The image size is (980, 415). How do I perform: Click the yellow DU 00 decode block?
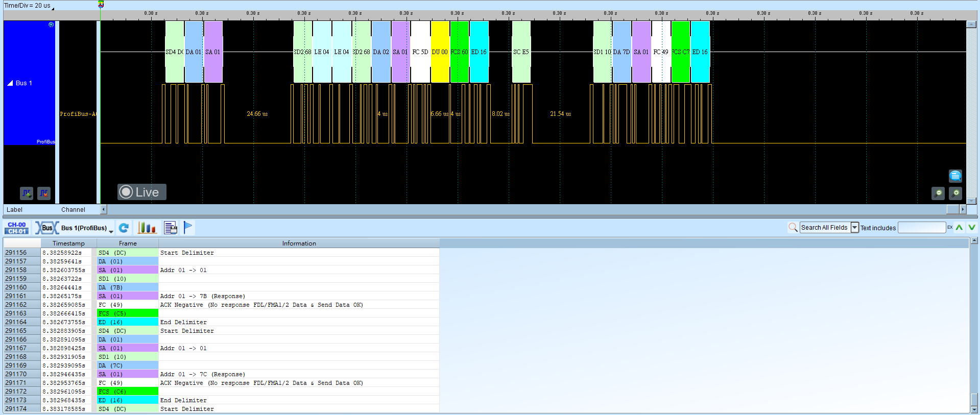coord(440,52)
